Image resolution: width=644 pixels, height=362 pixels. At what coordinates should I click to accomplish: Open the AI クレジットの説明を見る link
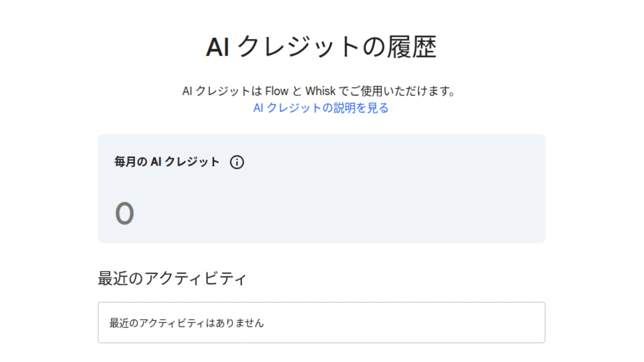tap(321, 108)
